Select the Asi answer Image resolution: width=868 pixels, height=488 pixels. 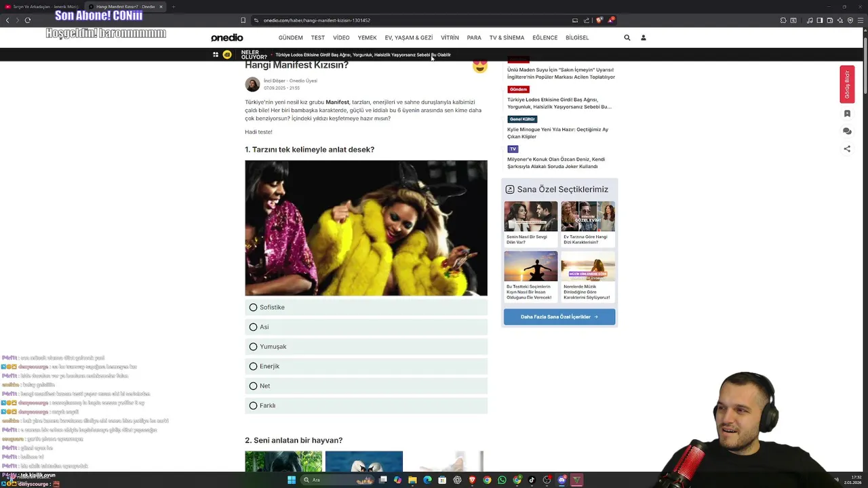tap(366, 327)
